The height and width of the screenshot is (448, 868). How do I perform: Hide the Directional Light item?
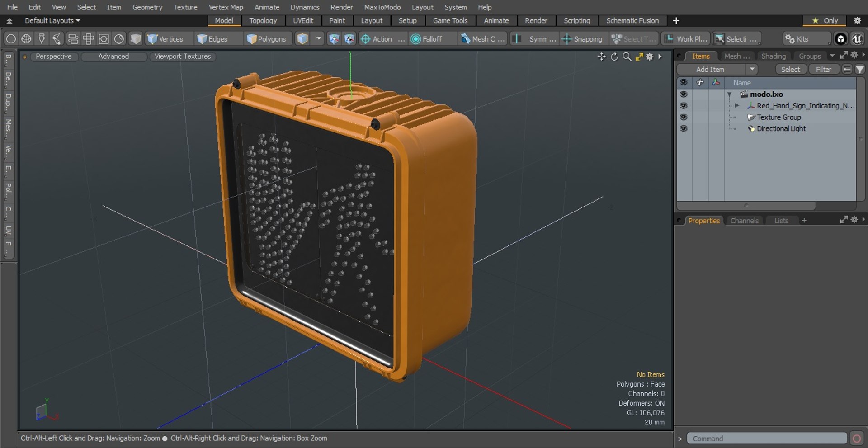pos(684,128)
